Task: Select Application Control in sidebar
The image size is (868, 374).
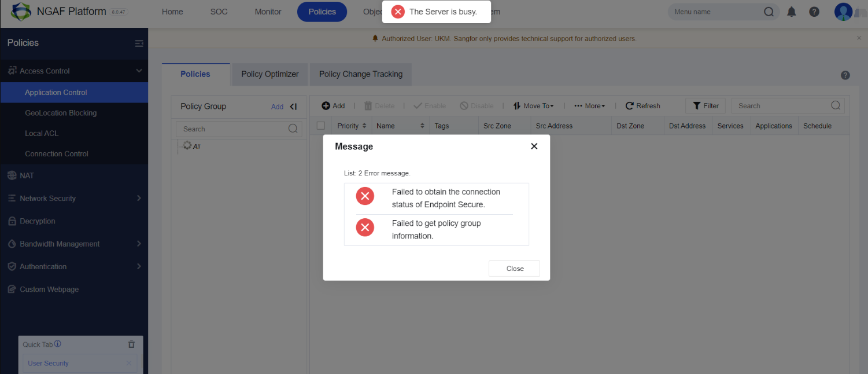Action: click(74, 93)
